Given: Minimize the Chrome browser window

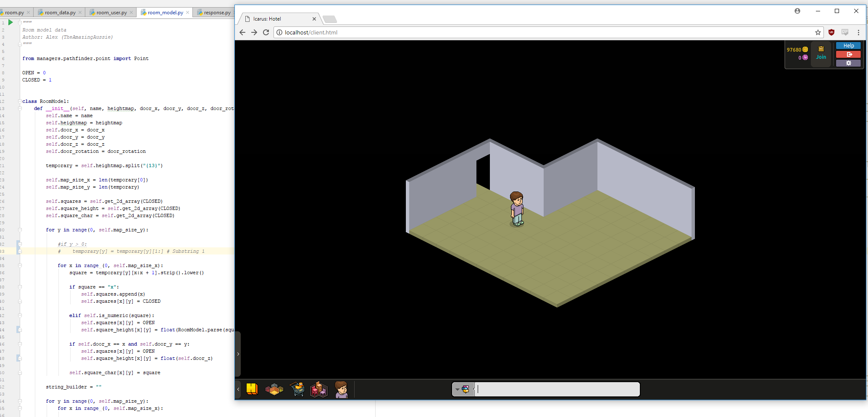Looking at the screenshot, I should (818, 11).
